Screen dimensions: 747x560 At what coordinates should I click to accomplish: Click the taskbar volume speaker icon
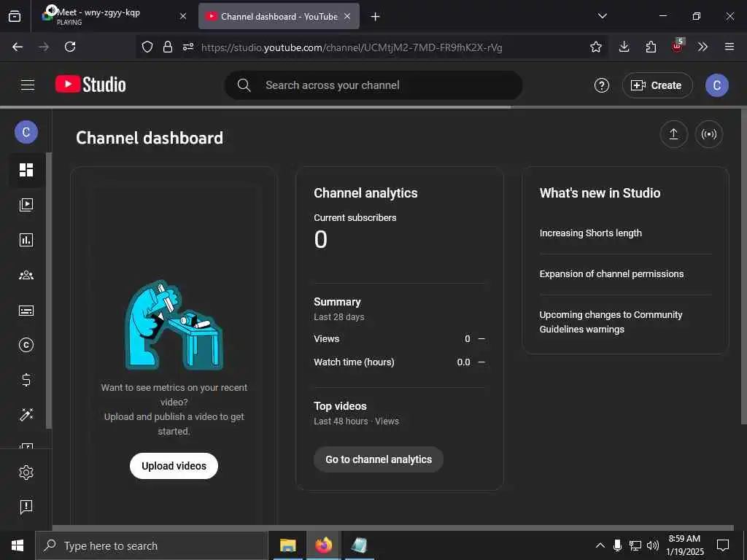coord(653,545)
